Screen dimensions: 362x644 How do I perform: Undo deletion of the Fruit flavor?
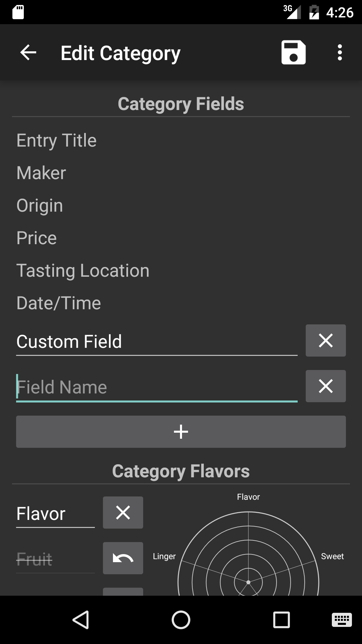[123, 558]
